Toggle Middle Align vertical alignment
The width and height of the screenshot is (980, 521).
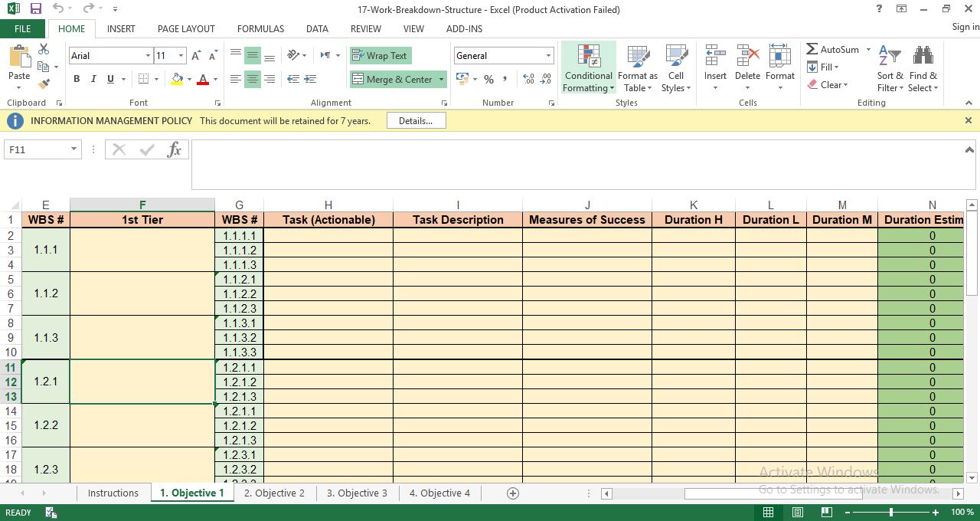click(252, 55)
